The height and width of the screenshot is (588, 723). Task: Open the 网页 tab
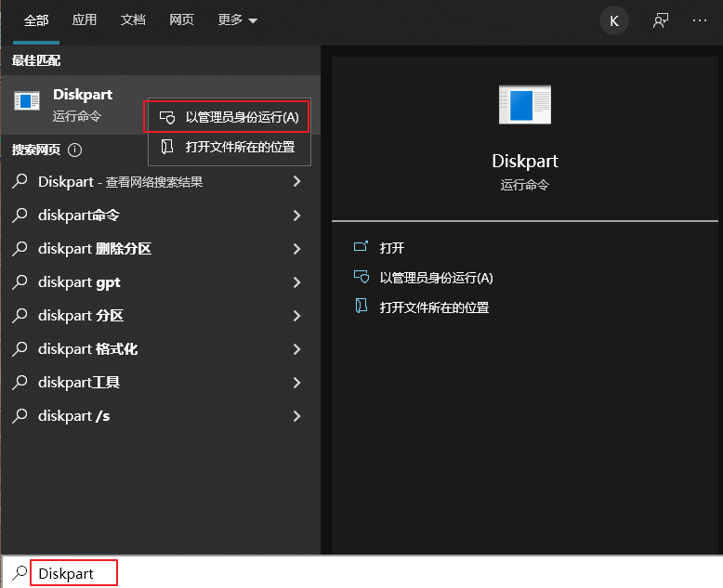click(x=181, y=20)
